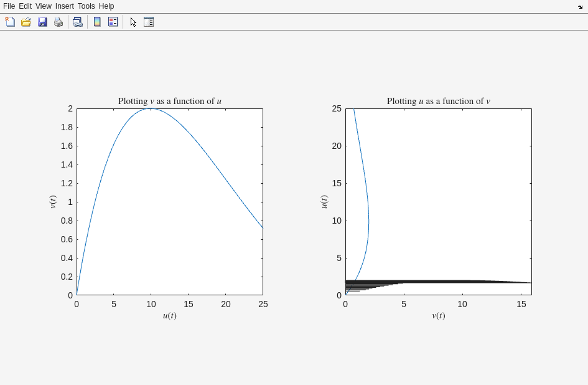588x385 pixels.
Task: Save the figure with the floppy disk icon
Action: [42, 22]
